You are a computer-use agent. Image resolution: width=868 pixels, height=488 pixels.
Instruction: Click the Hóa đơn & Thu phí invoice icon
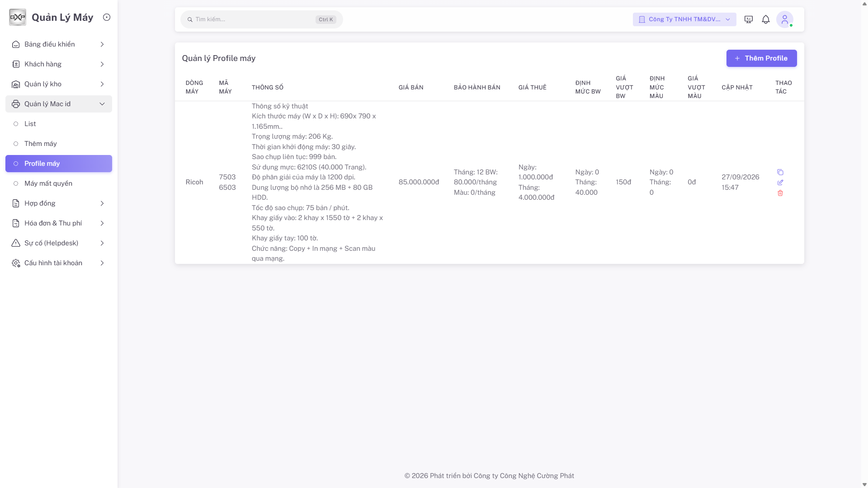[16, 223]
